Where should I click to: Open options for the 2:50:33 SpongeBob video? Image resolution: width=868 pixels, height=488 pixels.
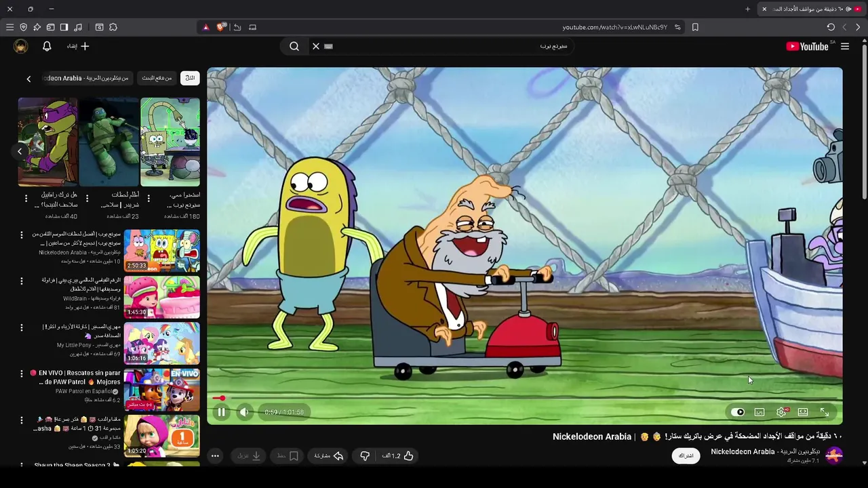[x=21, y=235]
